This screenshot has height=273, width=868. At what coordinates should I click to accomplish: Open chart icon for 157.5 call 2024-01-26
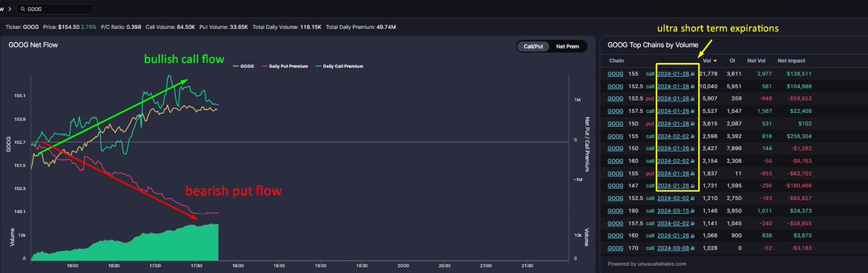tap(693, 111)
